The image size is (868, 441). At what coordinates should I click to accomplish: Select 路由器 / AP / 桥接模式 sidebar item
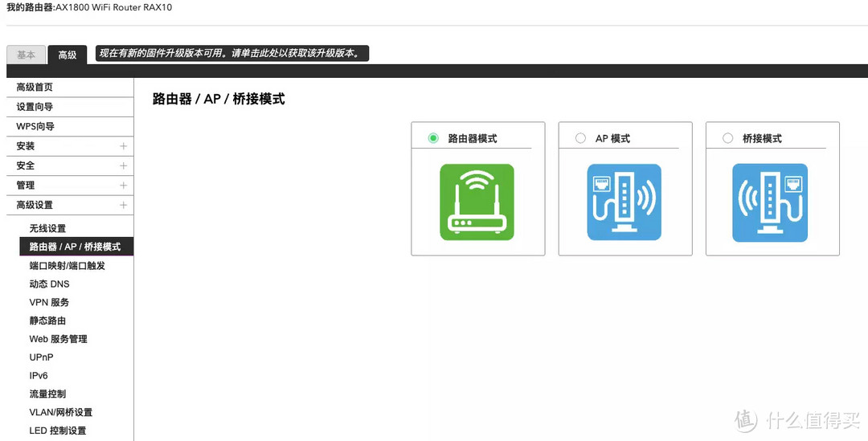click(76, 247)
